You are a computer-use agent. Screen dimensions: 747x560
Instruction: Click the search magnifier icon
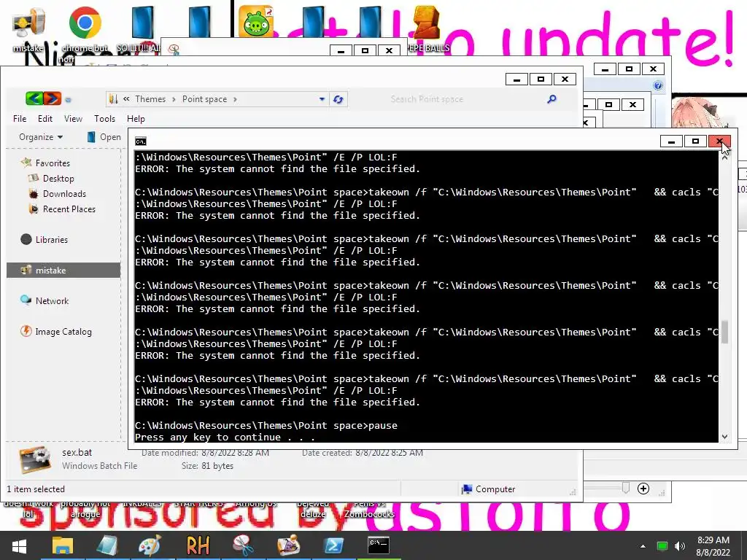tap(551, 99)
